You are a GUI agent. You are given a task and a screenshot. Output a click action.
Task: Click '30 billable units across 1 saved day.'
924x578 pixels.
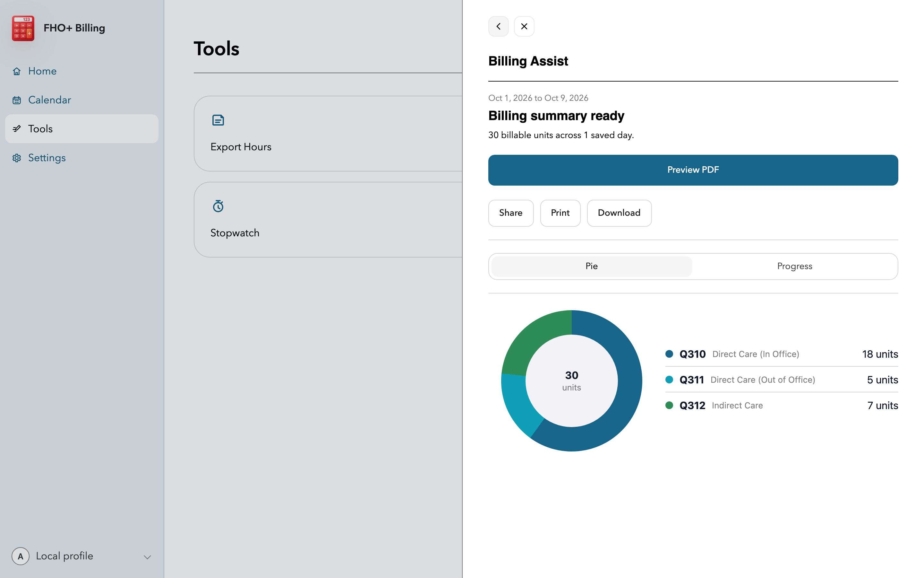pos(561,135)
